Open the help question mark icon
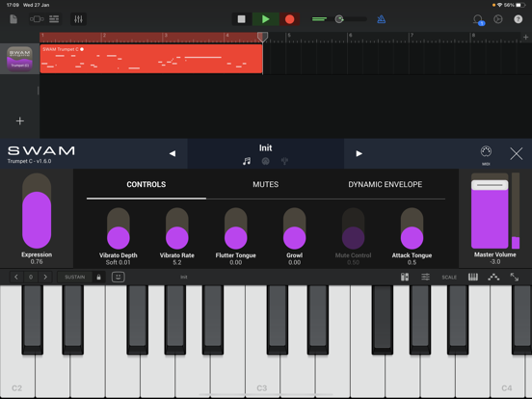 click(x=519, y=19)
